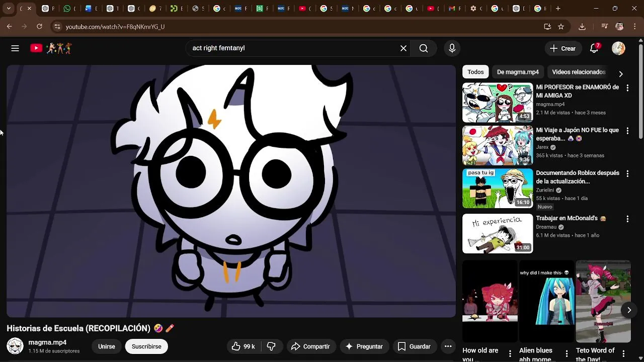Click the Jarex channel name
The height and width of the screenshot is (362, 644).
click(x=542, y=147)
